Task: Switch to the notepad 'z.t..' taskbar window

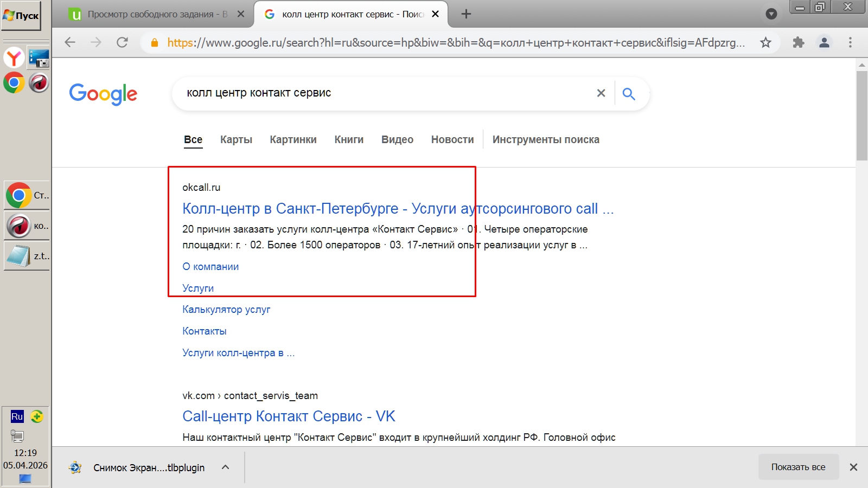Action: click(27, 256)
